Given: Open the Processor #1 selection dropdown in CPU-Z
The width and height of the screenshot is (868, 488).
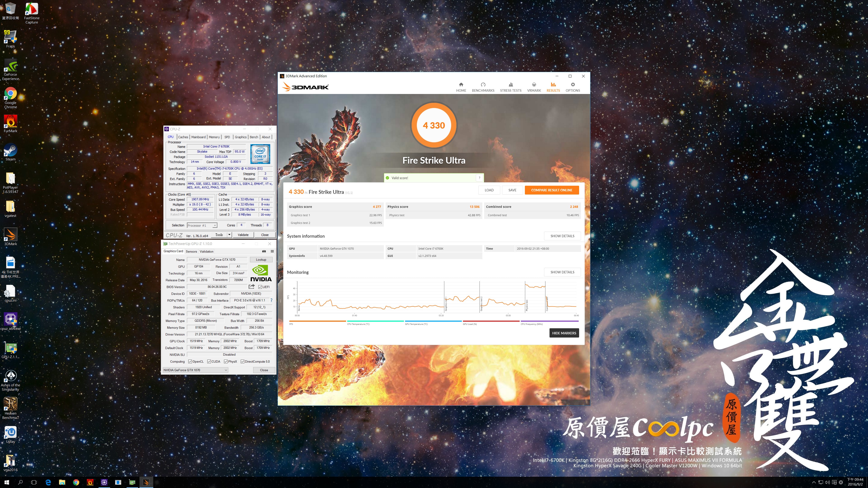Looking at the screenshot, I should pos(202,225).
